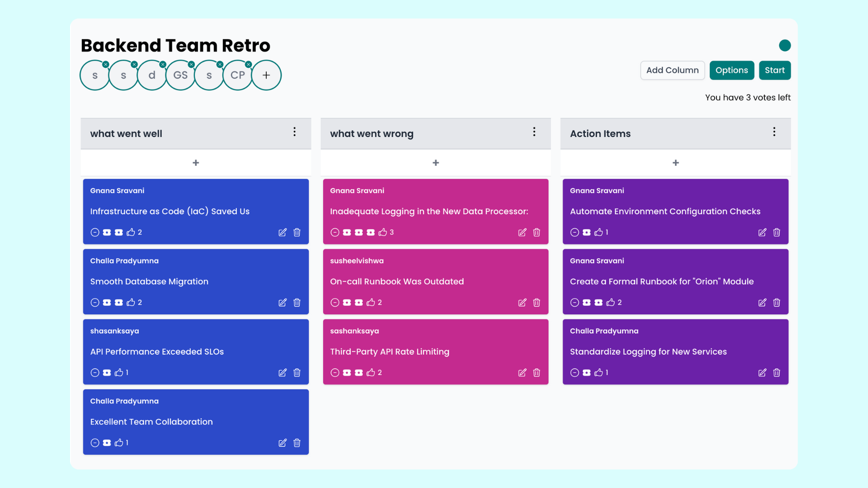Add a new participant with plus circle
The image size is (868, 488).
pos(266,75)
